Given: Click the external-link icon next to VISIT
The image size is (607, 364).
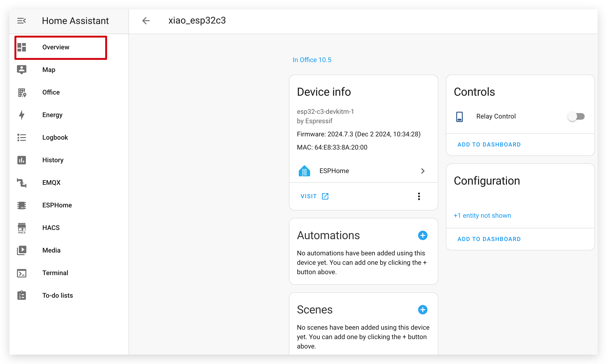Looking at the screenshot, I should (325, 196).
